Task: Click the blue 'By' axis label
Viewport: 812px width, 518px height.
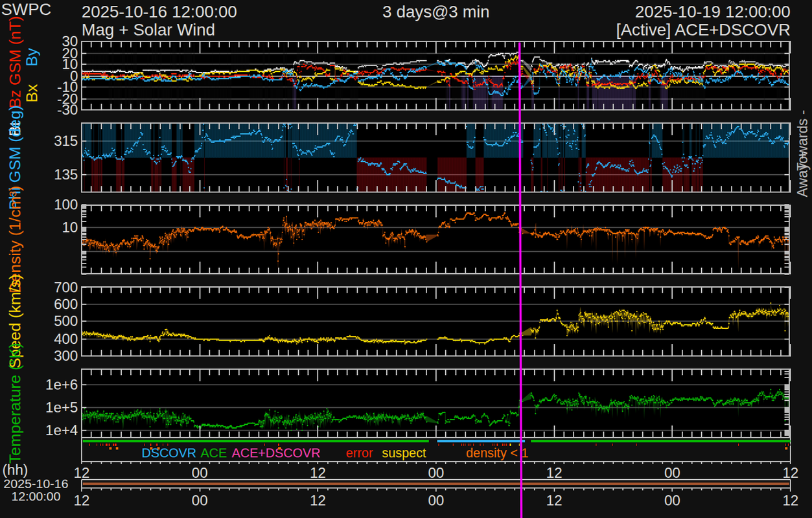Action: [32, 57]
